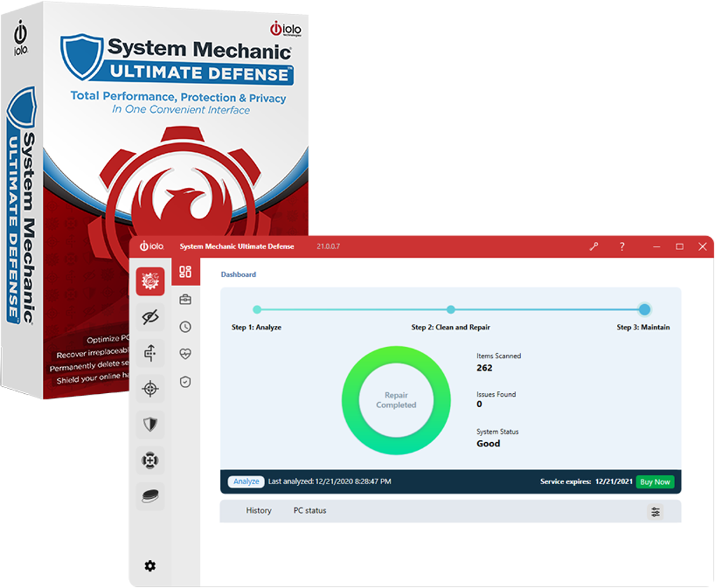Open the Malware Killer crosshair module
Screen dimensions: 715x588
click(x=150, y=389)
